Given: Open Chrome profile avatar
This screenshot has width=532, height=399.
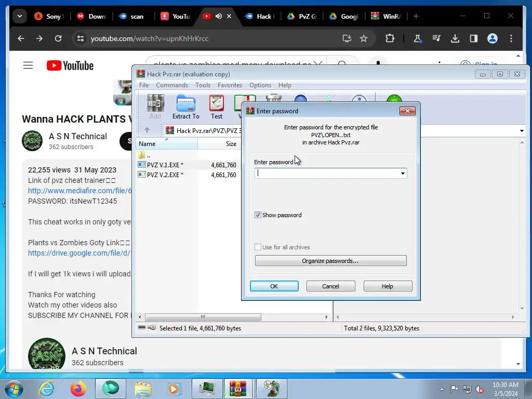Looking at the screenshot, I should pos(493,38).
